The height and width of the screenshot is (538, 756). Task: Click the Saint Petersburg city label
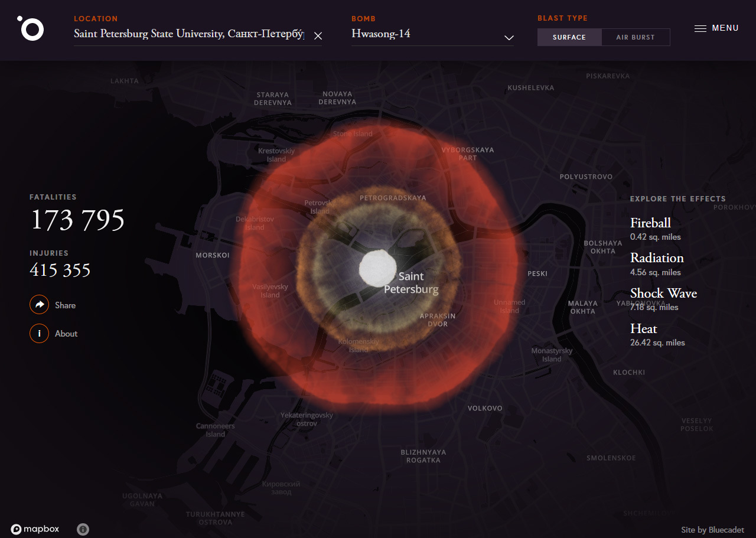coord(411,283)
